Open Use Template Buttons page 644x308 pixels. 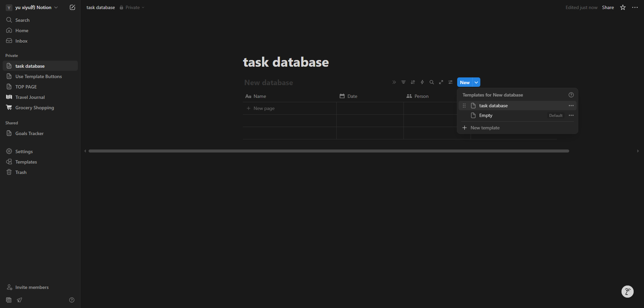[x=40, y=76]
